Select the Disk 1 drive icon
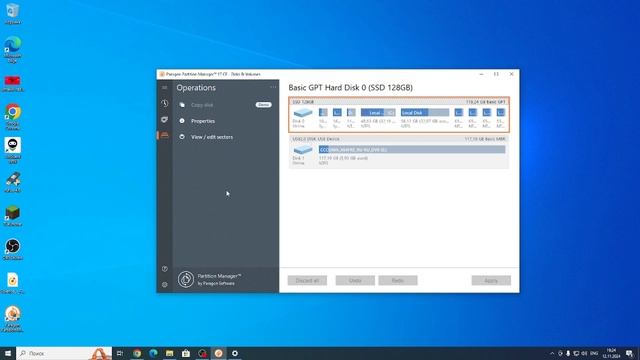This screenshot has height=360, width=640. pos(302,150)
